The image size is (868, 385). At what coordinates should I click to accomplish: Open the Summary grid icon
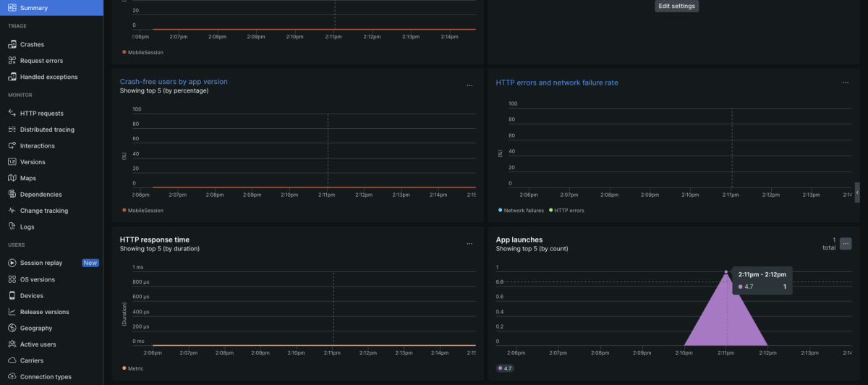coord(12,8)
